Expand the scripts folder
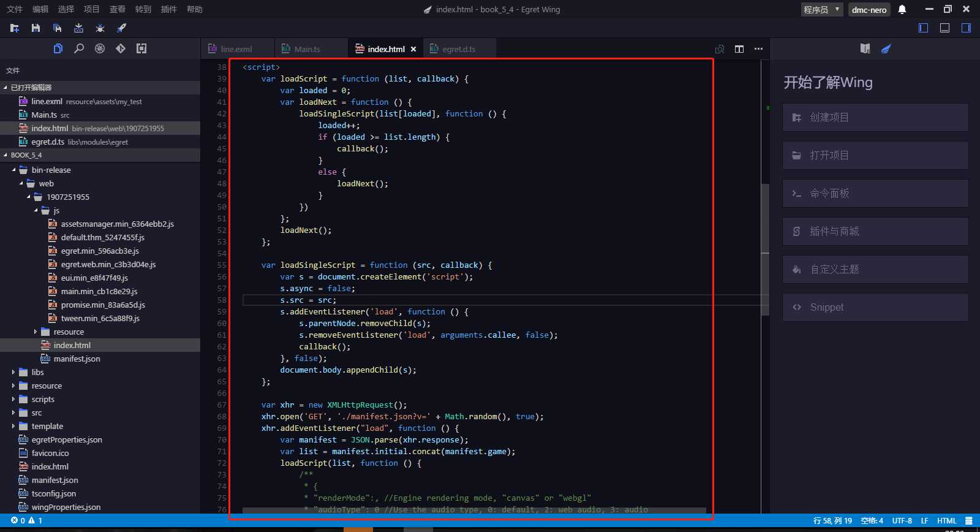 (x=13, y=399)
